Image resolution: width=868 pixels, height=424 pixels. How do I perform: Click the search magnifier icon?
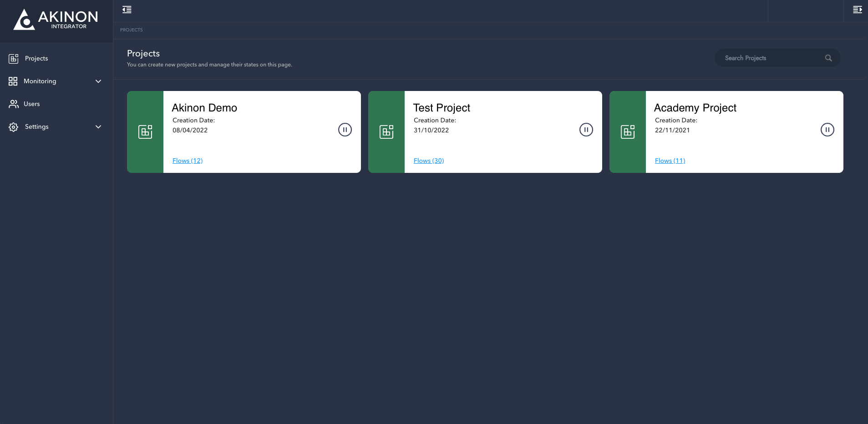828,58
